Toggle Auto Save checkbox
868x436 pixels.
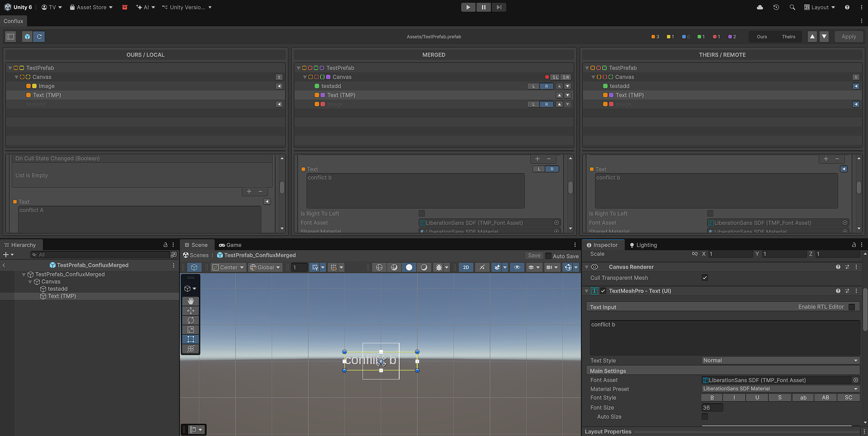(x=548, y=256)
